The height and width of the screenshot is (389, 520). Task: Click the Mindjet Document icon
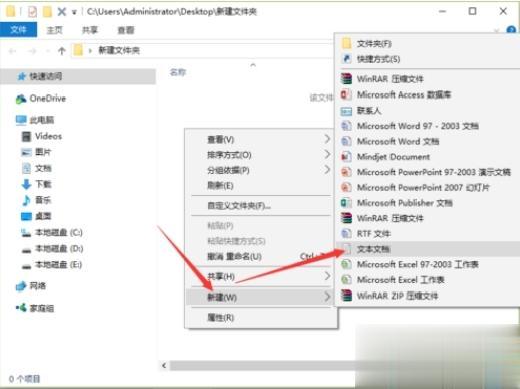(x=346, y=156)
